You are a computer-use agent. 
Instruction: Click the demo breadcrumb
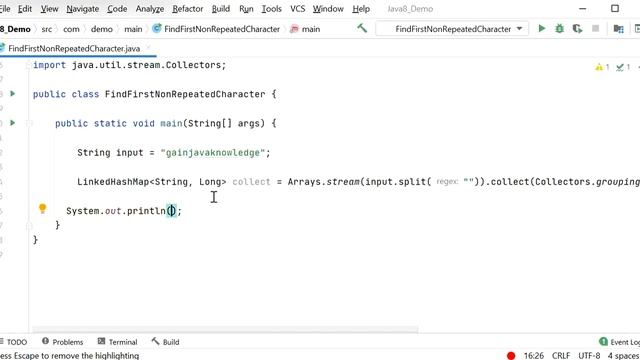[x=102, y=29]
